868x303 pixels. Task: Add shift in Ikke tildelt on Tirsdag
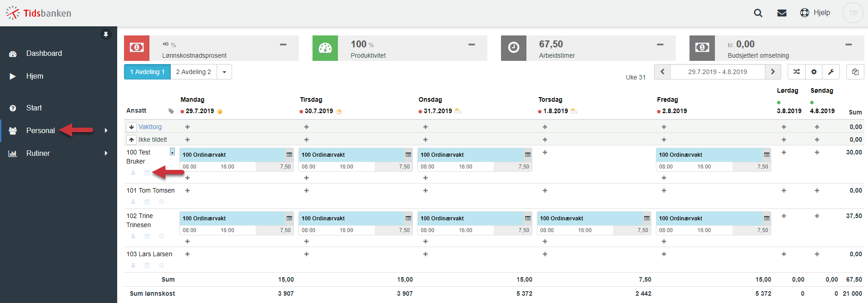click(307, 139)
